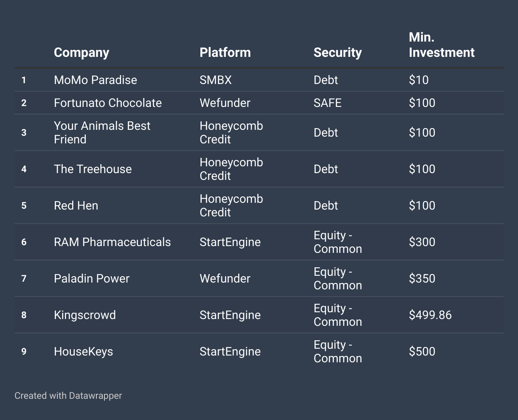This screenshot has width=518, height=420.
Task: Click Your Animals Best Friend cell
Action: point(102,133)
